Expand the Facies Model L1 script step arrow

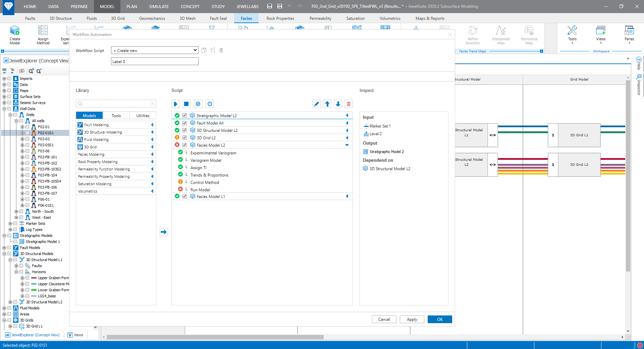(347, 196)
